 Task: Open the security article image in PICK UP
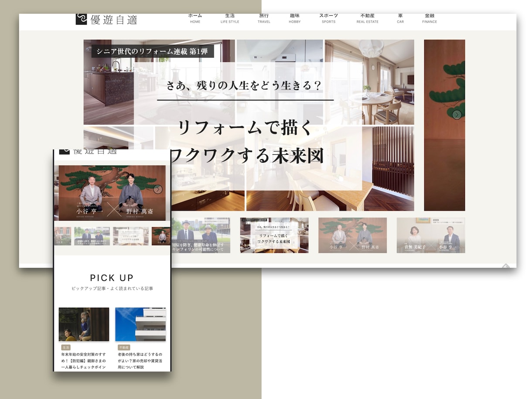tap(84, 324)
